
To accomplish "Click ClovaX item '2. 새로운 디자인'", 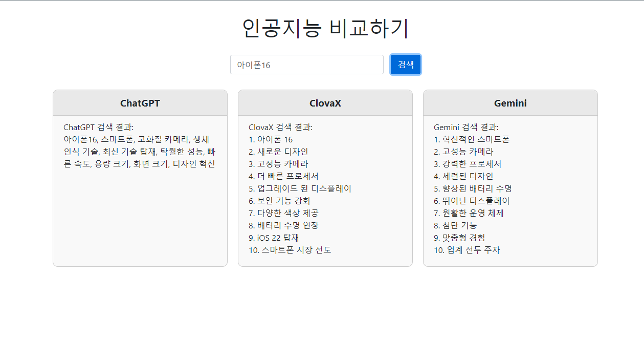I will (278, 152).
